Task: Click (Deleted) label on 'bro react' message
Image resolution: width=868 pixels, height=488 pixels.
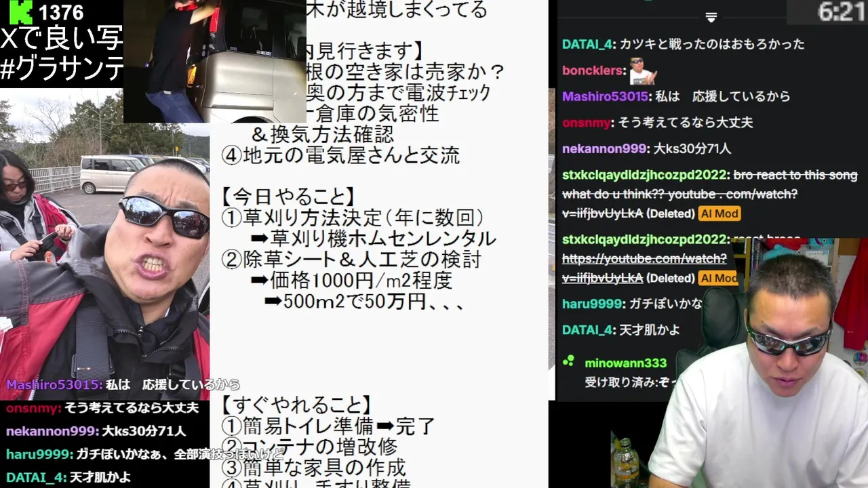Action: [x=670, y=213]
